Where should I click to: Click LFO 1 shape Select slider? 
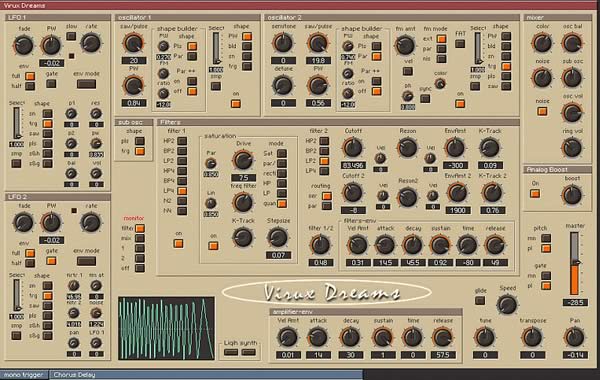click(17, 123)
